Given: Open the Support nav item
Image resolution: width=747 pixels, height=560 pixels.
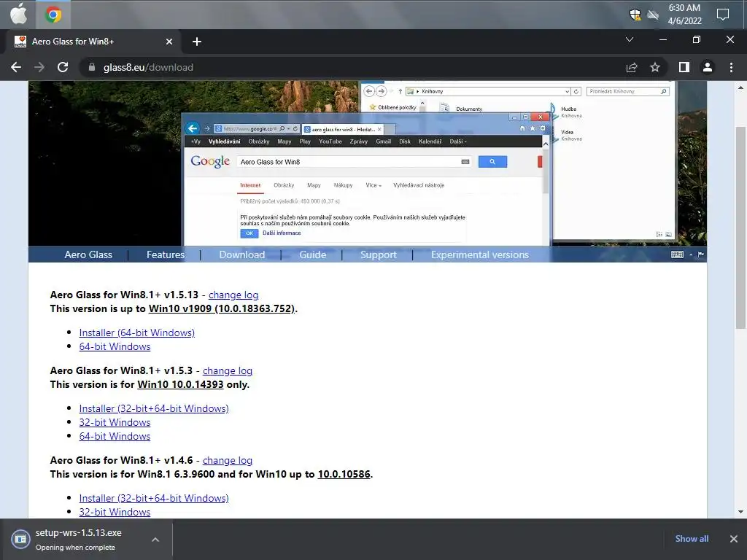Looking at the screenshot, I should point(379,254).
